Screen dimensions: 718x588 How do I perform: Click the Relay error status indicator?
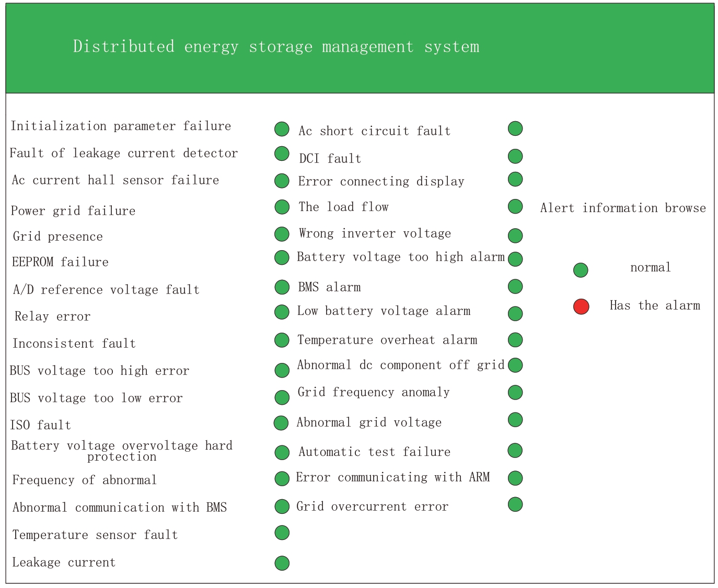click(282, 312)
